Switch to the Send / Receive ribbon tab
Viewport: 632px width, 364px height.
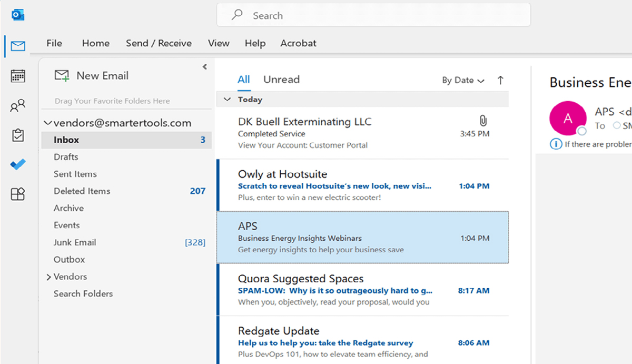[159, 43]
